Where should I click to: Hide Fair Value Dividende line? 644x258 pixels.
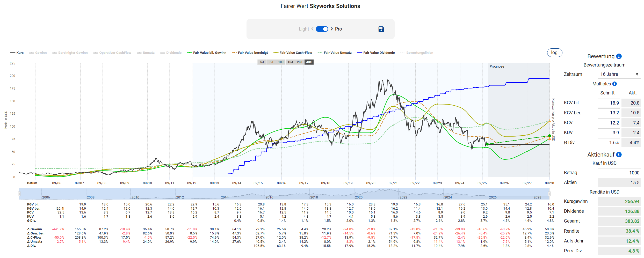[376, 53]
